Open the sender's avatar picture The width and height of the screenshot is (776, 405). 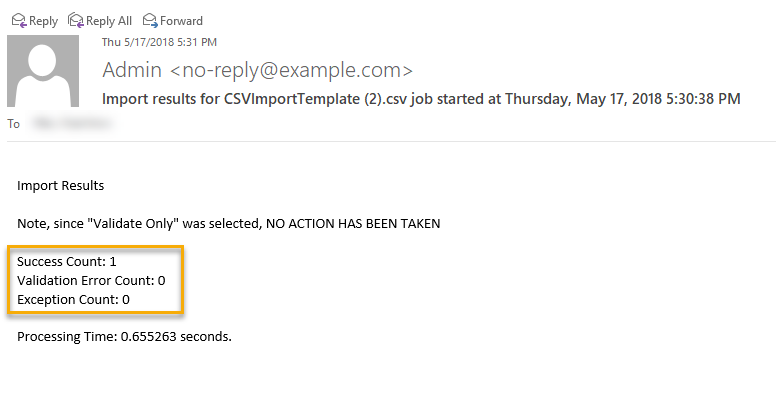(43, 71)
